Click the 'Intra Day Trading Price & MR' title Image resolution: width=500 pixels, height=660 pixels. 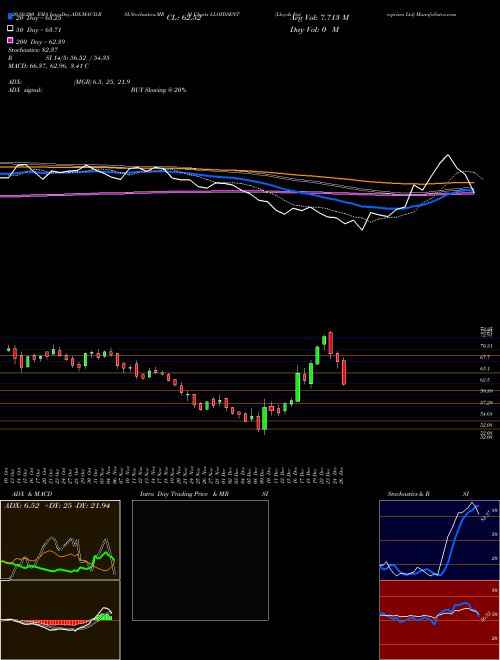(184, 494)
